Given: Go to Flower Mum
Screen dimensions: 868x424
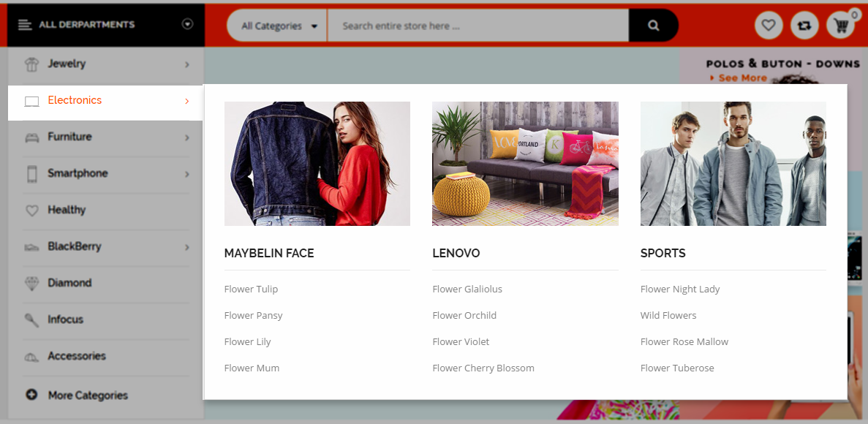Looking at the screenshot, I should 252,368.
